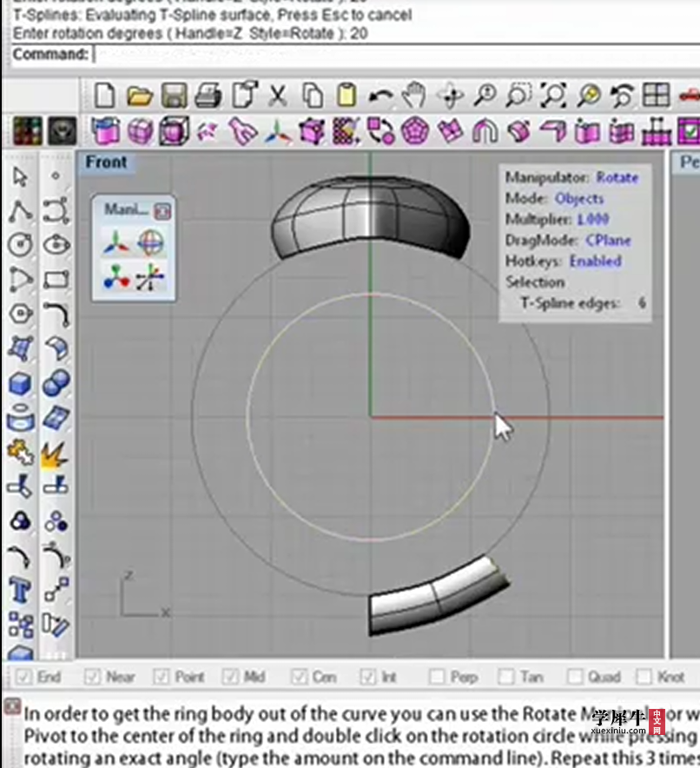
Task: Cut selection with the scissors icon
Action: coord(278,96)
